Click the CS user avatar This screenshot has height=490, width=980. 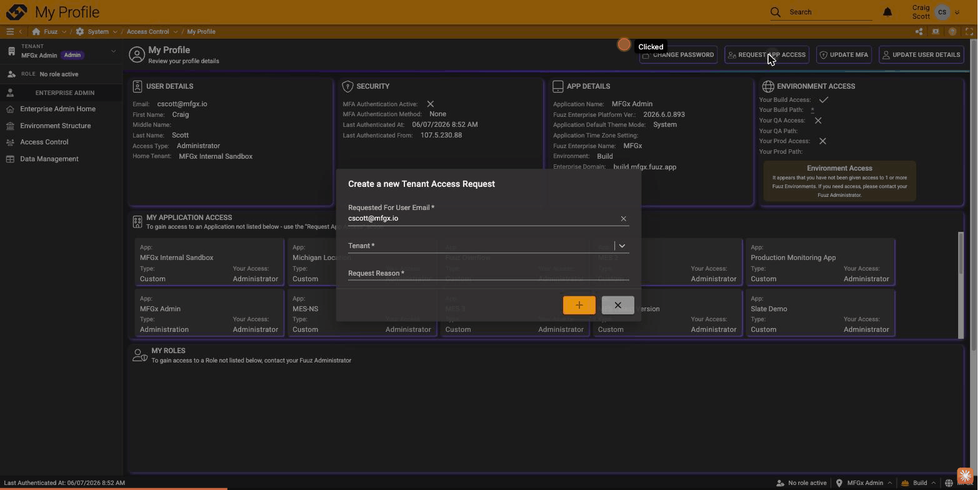pos(942,12)
